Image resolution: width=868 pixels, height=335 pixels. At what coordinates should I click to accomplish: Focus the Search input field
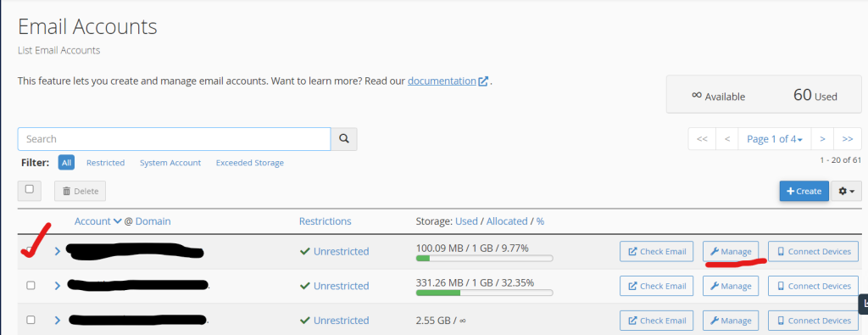(175, 139)
